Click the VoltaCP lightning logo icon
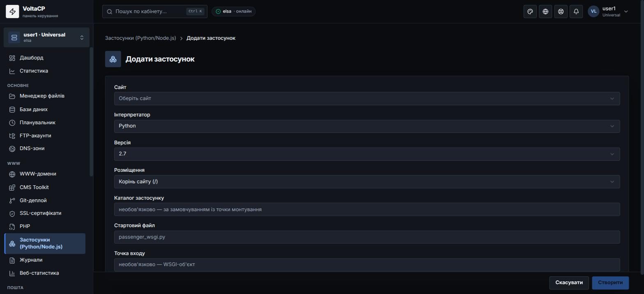This screenshot has width=644, height=294. tap(12, 12)
